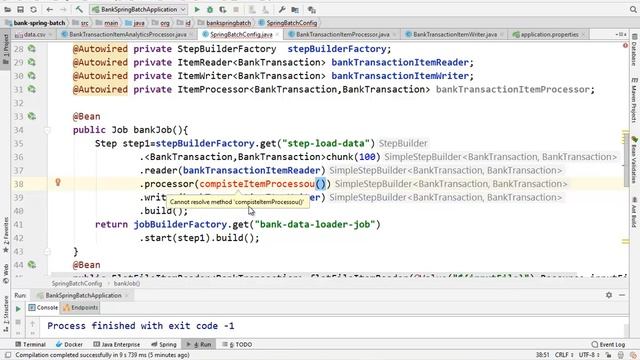The height and width of the screenshot is (360, 640).
Task: Open the BankTransactionItemAnalyticsProcessor.java tab
Action: click(x=128, y=35)
